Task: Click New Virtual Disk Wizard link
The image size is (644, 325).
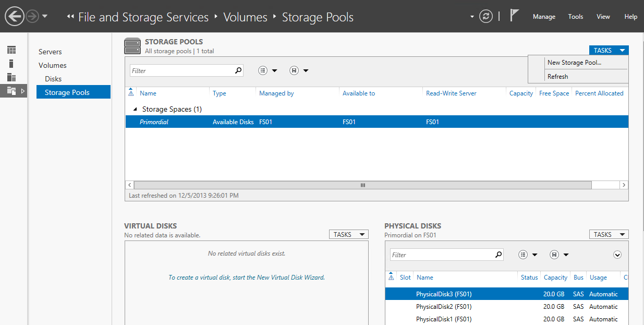Action: (246, 278)
